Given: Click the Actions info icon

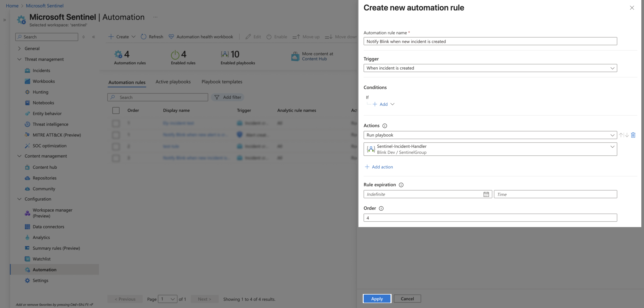Looking at the screenshot, I should pos(385,126).
